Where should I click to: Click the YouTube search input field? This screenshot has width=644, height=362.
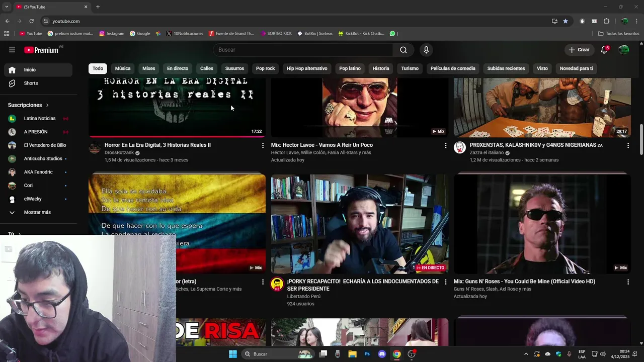click(303, 50)
